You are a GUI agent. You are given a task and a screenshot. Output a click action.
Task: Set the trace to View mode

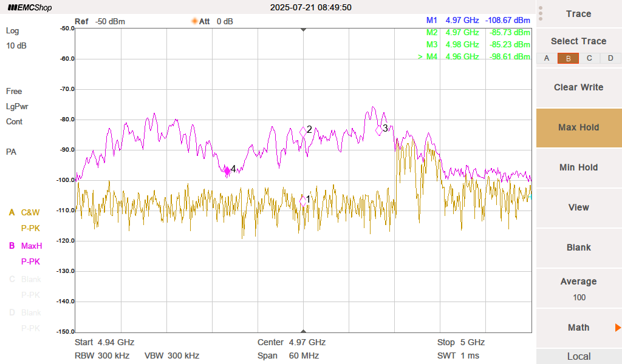[x=578, y=207]
